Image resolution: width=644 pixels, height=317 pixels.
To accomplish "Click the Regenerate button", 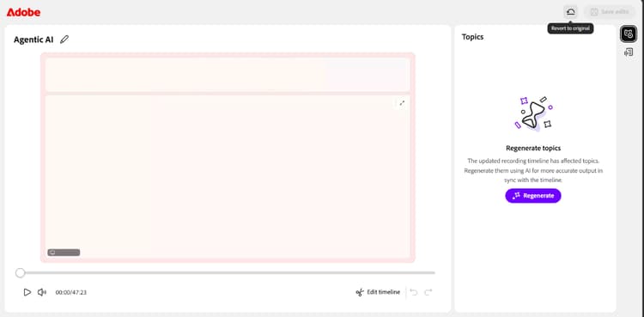I will tap(533, 196).
